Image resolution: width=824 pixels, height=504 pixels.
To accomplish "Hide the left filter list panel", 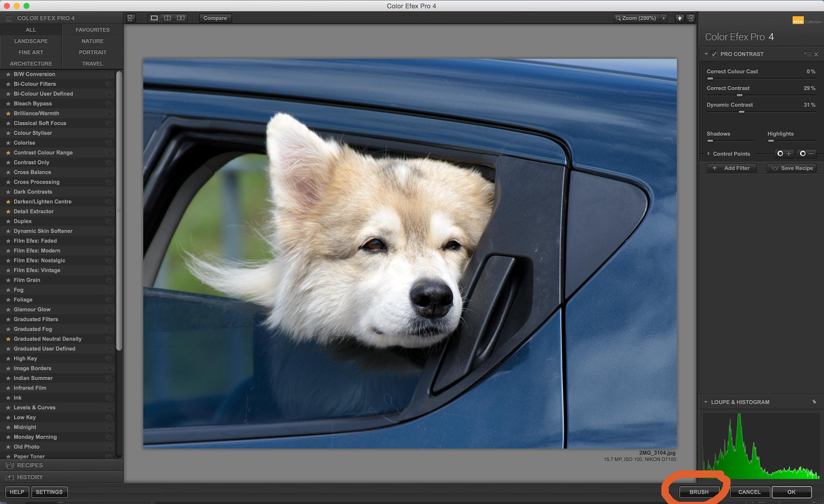I will click(x=131, y=18).
